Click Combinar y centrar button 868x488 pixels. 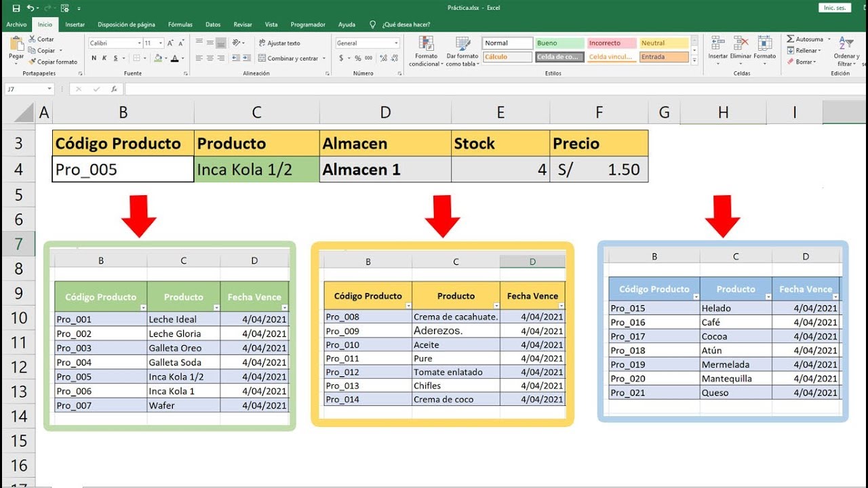(x=288, y=58)
